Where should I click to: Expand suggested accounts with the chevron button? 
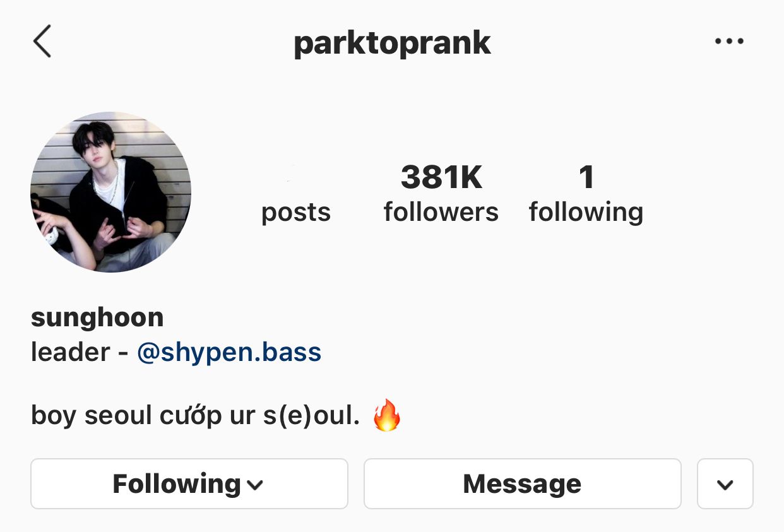[x=725, y=484]
